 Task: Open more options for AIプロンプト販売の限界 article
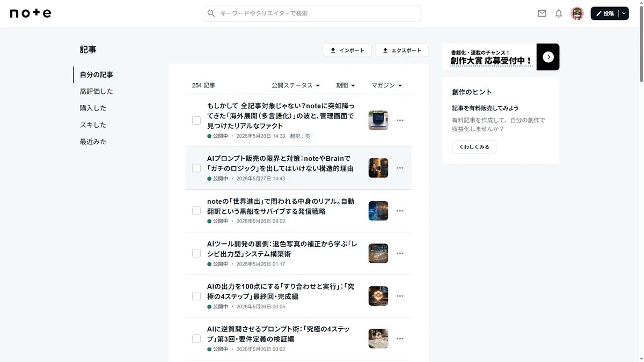(x=400, y=168)
